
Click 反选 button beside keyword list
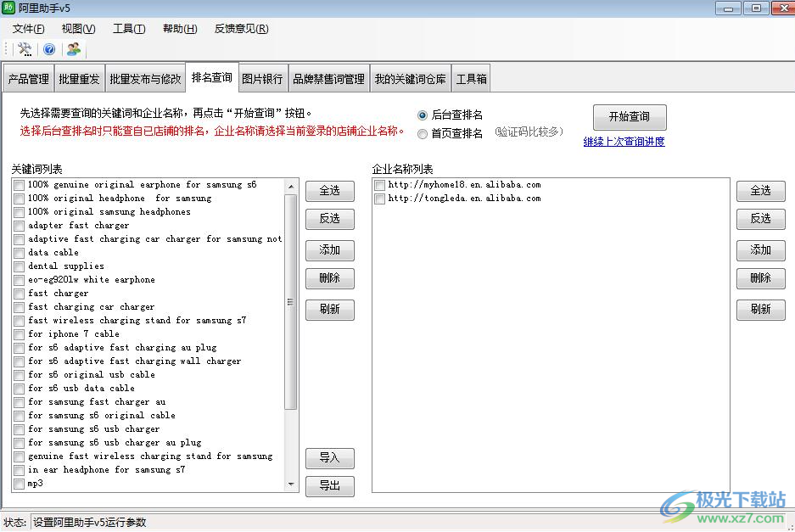[x=329, y=219]
